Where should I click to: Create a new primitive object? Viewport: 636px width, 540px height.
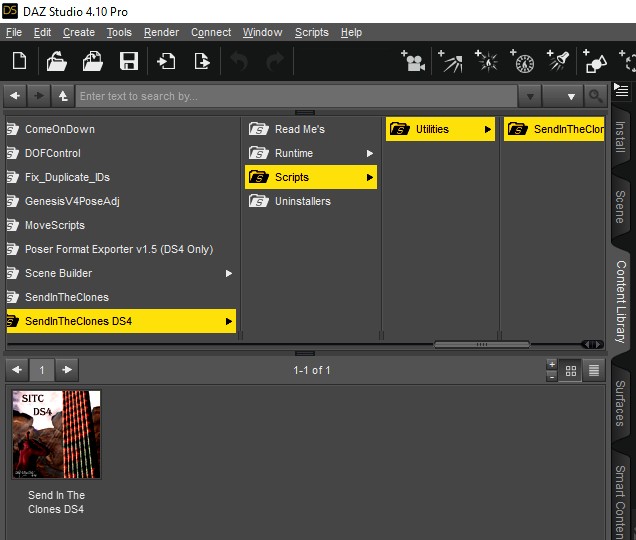[x=595, y=61]
